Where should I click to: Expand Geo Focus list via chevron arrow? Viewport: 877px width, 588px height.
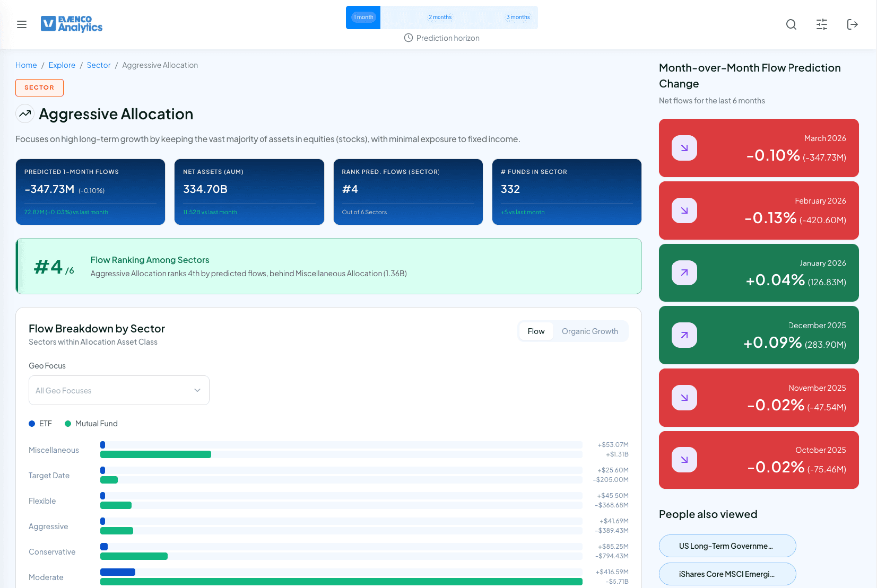click(197, 390)
